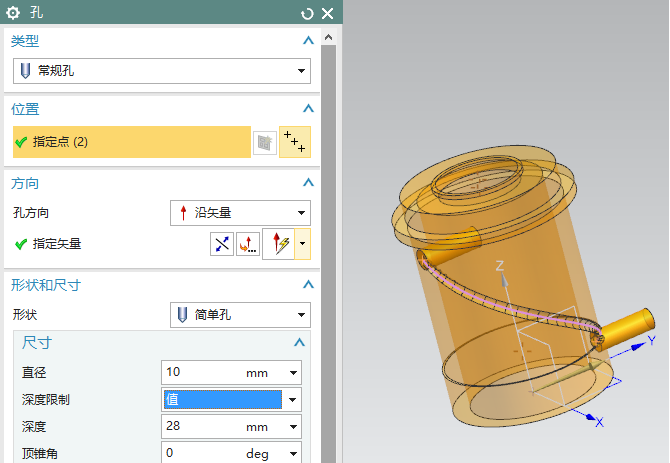Click the point selection icon
670x463 pixels.
click(295, 142)
